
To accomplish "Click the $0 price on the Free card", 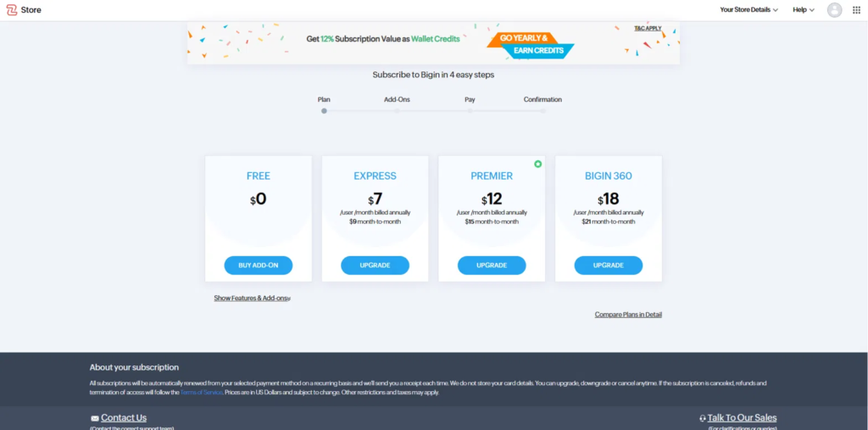I will (x=259, y=199).
